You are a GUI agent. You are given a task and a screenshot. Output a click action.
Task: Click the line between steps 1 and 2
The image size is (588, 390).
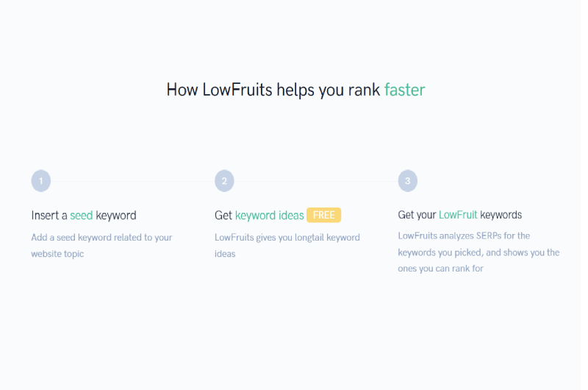coord(133,181)
